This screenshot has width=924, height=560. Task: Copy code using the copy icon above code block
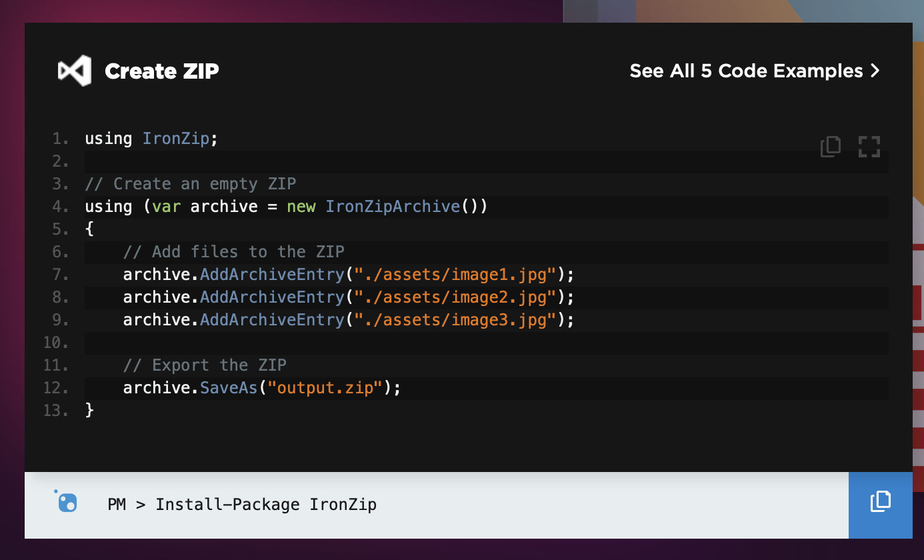click(x=831, y=147)
